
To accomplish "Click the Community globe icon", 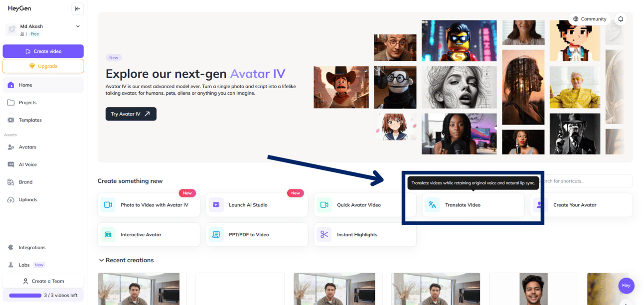I will pyautogui.click(x=576, y=19).
